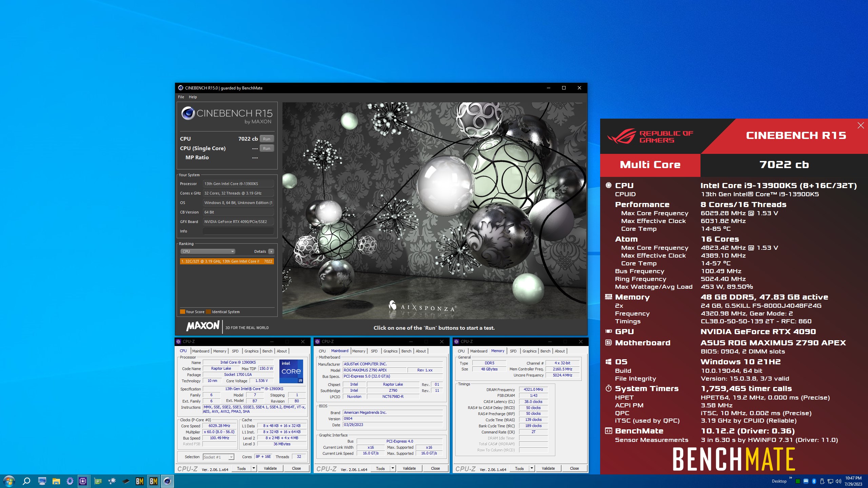Select the 7022 score row in Ranking
Screen dimensions: 868x488
pos(226,261)
